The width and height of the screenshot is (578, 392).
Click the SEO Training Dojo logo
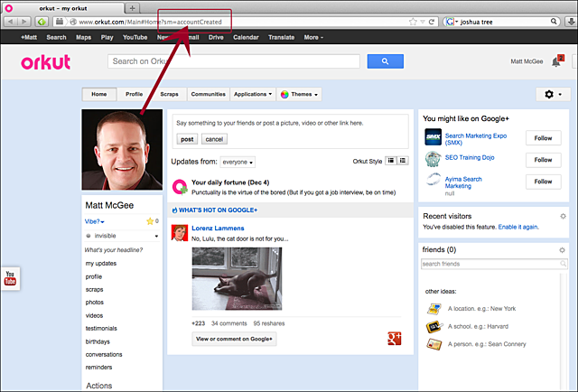(x=433, y=159)
